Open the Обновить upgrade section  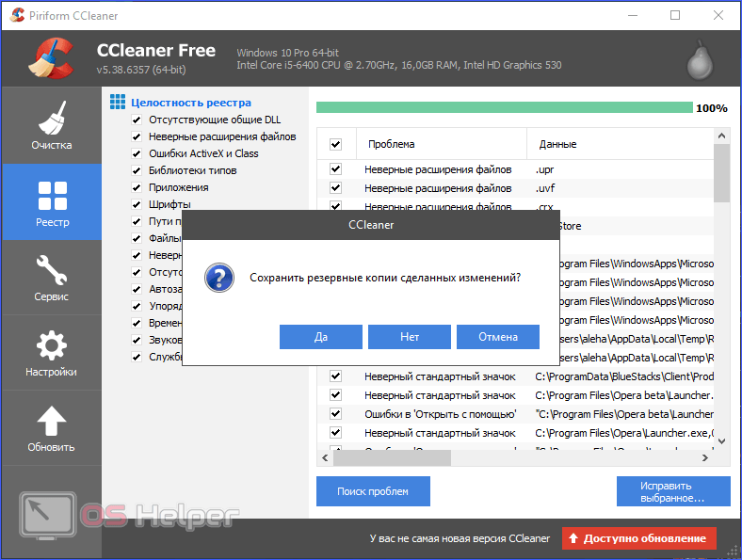click(x=52, y=428)
